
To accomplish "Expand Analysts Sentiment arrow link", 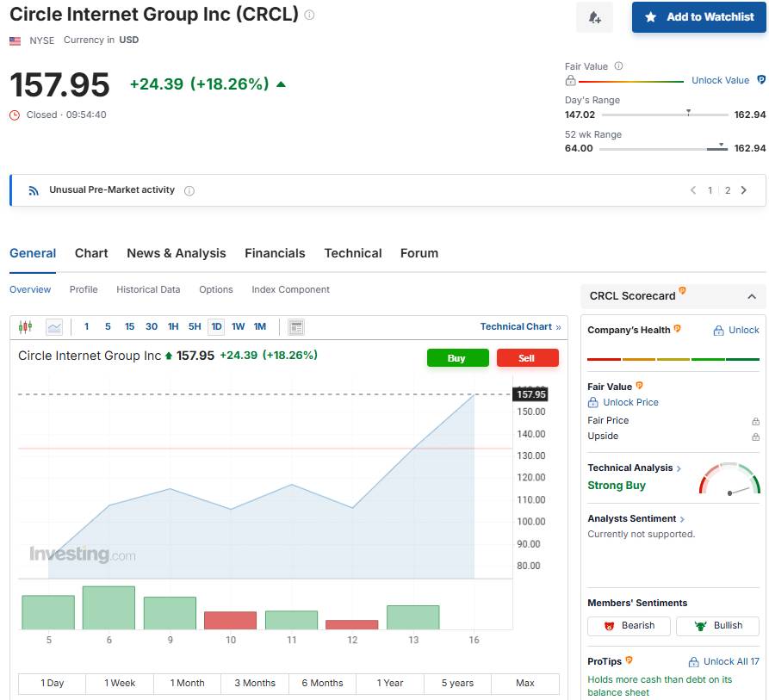I will click(x=682, y=519).
